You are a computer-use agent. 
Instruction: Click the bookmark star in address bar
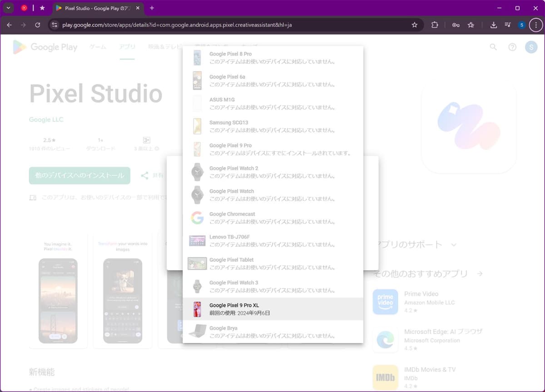[415, 25]
